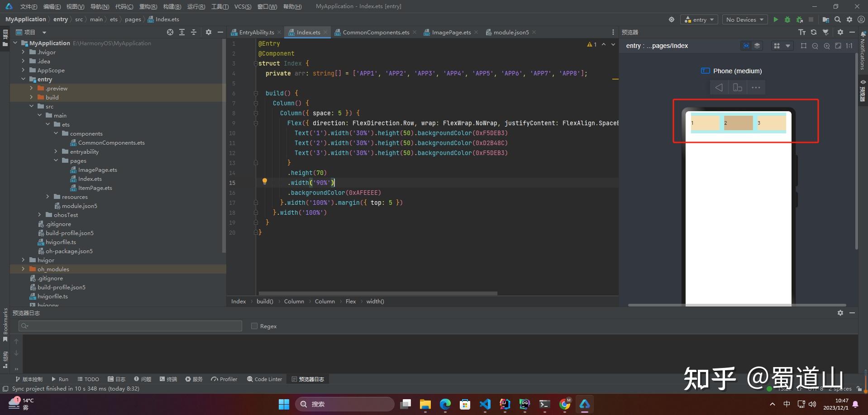This screenshot has width=868, height=415.
Task: Open the 构建(B) Build menu
Action: coord(172,6)
